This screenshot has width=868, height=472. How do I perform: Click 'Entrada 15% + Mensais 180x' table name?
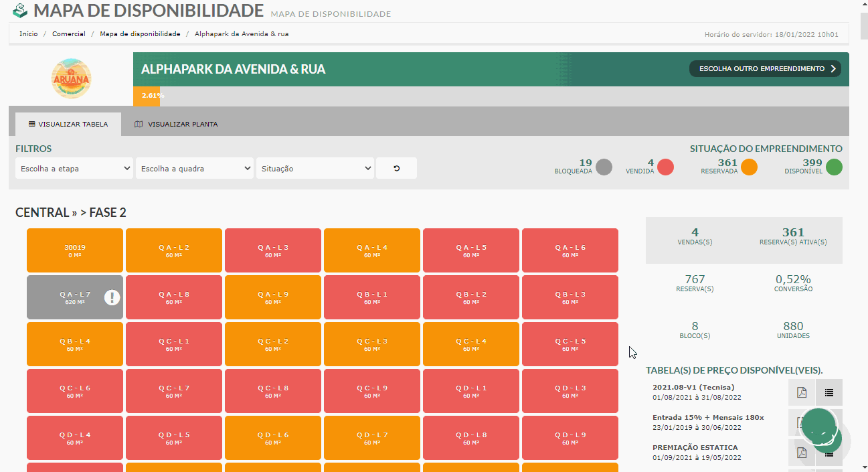click(x=708, y=417)
